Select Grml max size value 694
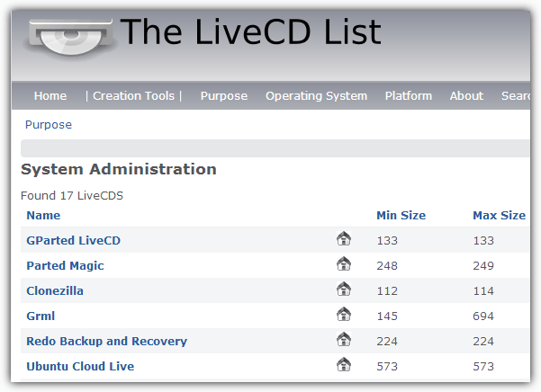This screenshot has height=392, width=541. point(483,316)
